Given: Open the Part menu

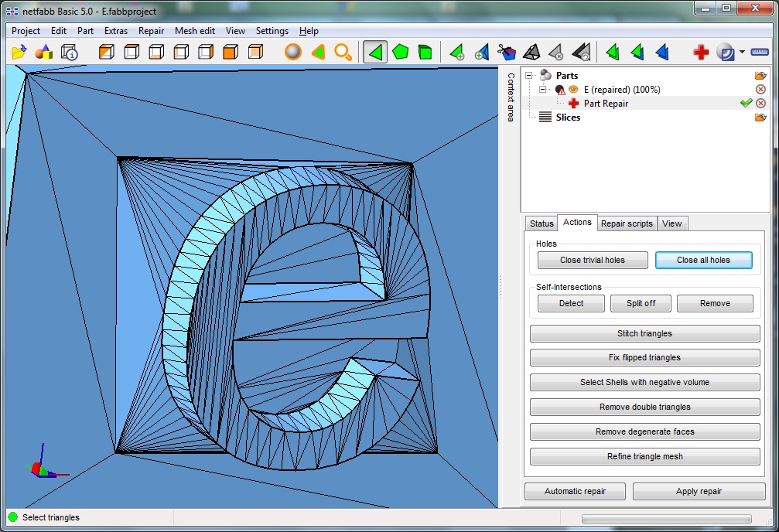Looking at the screenshot, I should click(x=85, y=31).
